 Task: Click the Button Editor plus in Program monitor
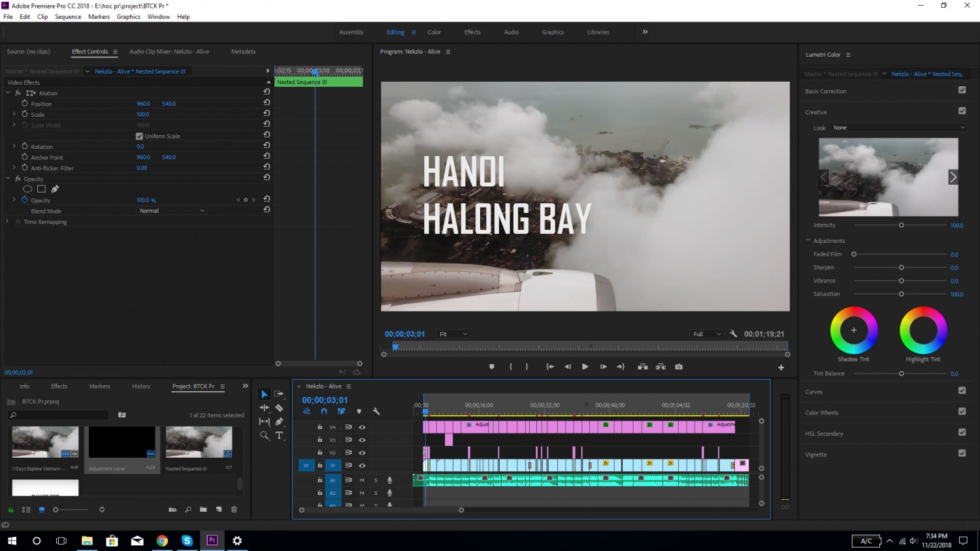point(781,368)
